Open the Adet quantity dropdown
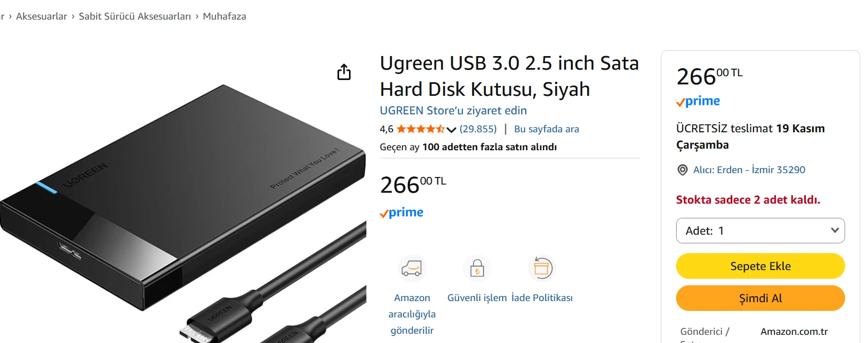This screenshot has width=868, height=343. (761, 231)
